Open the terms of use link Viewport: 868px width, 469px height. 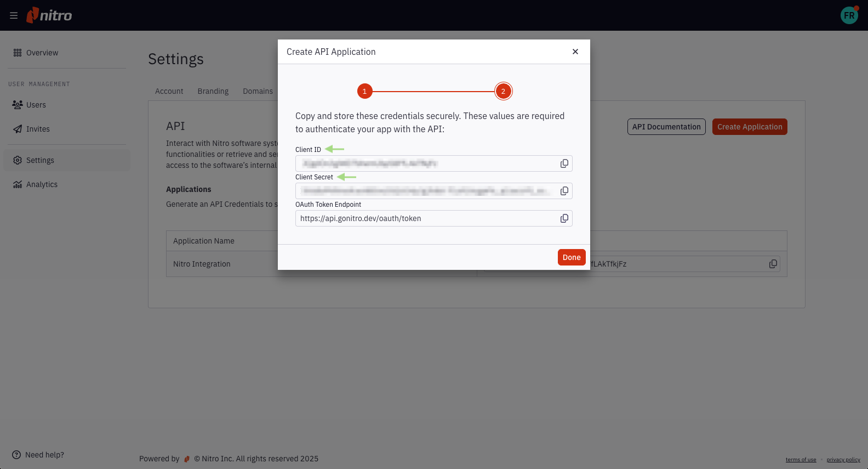point(801,460)
